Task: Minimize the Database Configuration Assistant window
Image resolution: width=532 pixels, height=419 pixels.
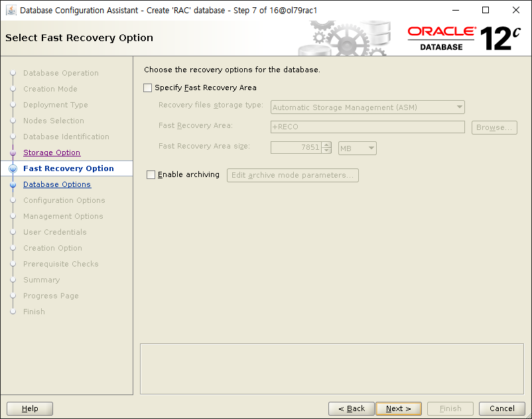Action: point(456,10)
